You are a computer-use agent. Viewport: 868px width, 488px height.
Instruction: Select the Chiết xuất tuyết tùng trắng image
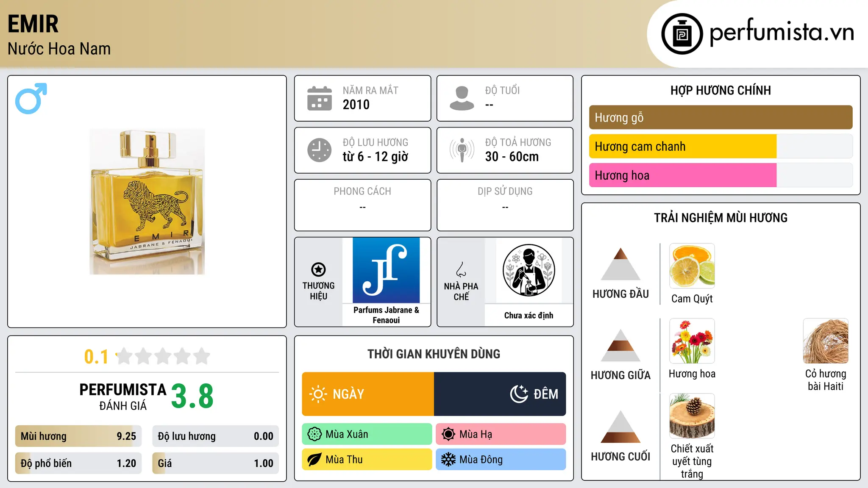(692, 416)
